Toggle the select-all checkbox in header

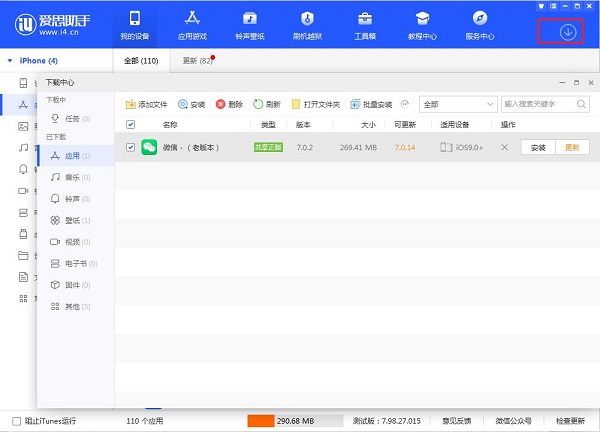pos(131,125)
